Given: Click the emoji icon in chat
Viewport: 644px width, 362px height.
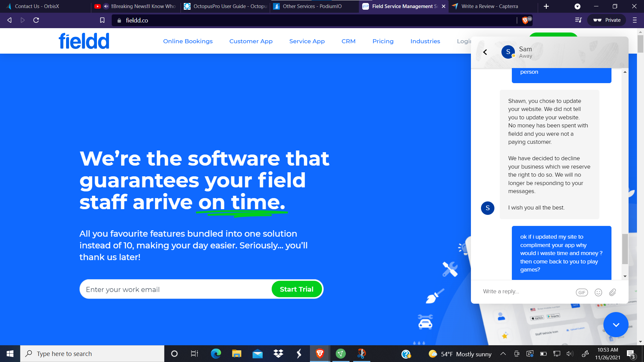Looking at the screenshot, I should 598,292.
